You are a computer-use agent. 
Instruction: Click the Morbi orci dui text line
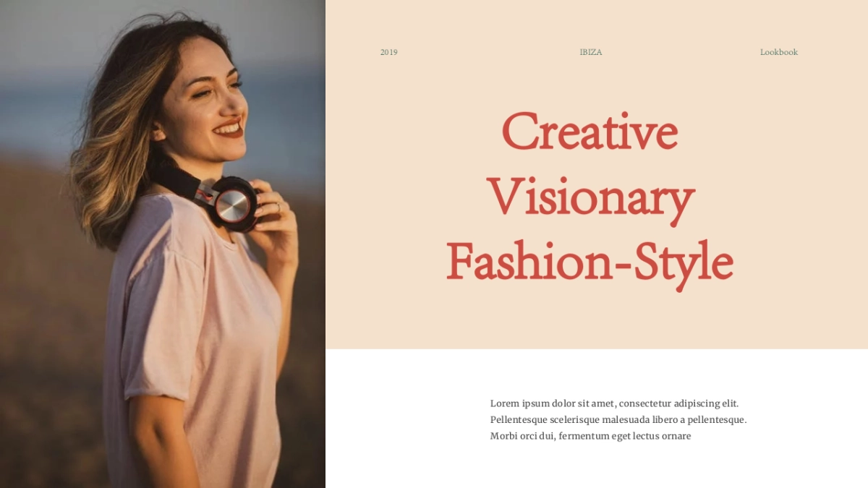590,436
